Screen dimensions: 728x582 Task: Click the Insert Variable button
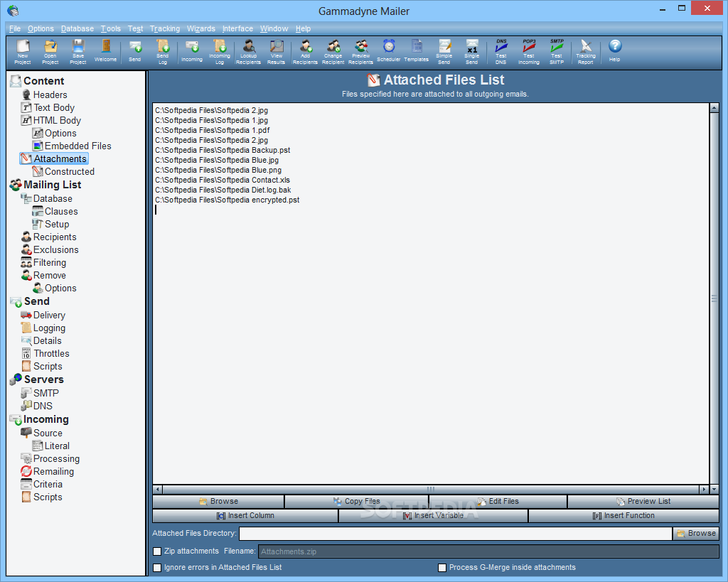tap(433, 516)
